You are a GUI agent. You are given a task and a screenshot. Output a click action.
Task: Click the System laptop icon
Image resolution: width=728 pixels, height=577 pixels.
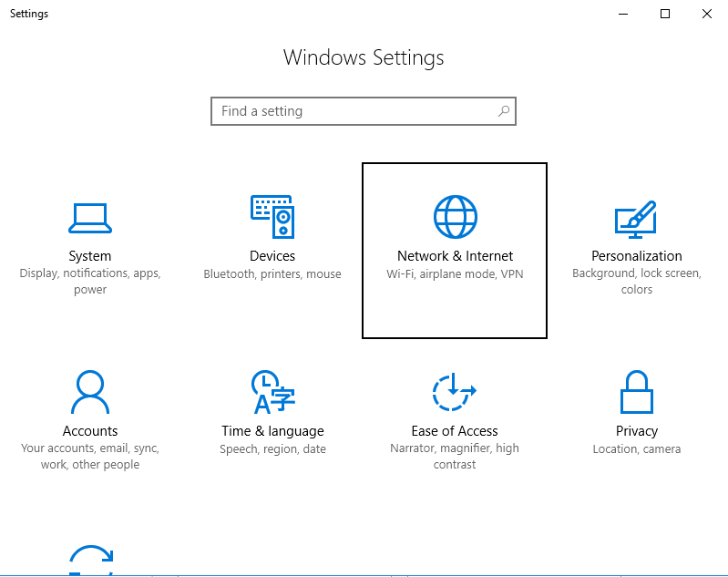90,217
